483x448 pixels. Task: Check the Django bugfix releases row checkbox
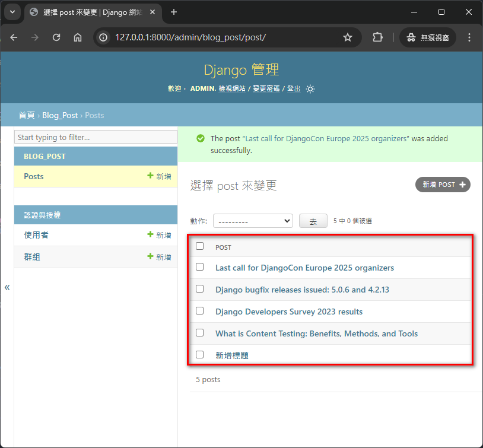pos(199,289)
